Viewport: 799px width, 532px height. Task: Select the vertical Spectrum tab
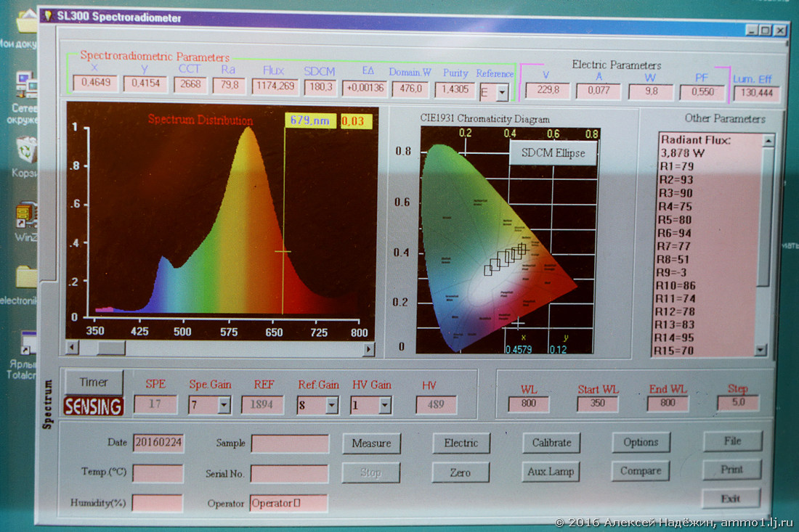coord(47,405)
